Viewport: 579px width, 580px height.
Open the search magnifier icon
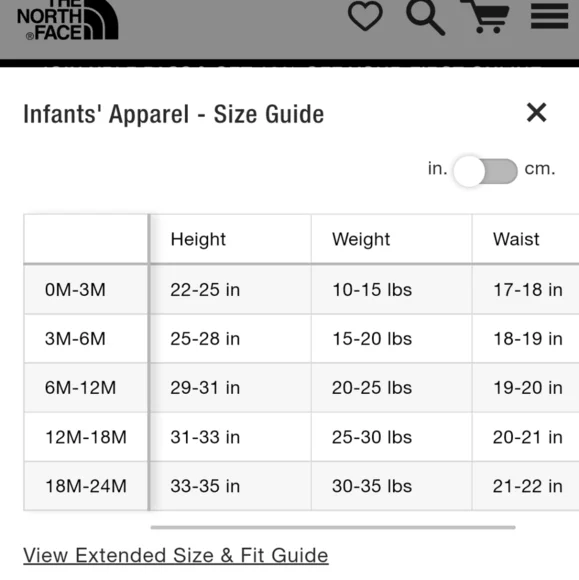click(425, 17)
